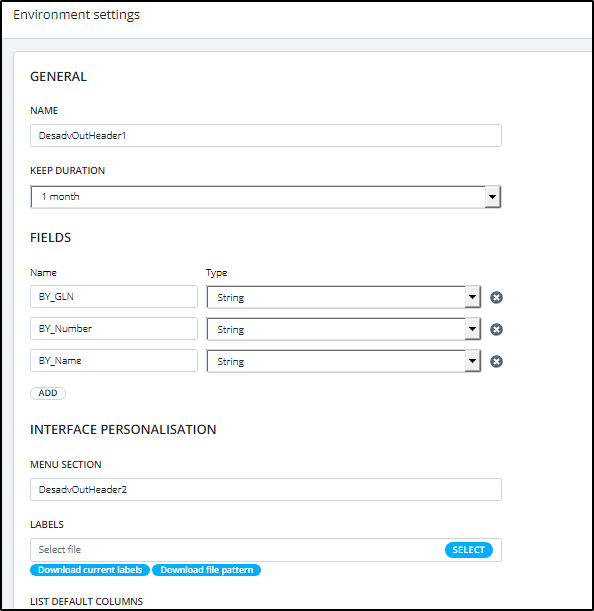Change the Type dropdown for BY_Name
This screenshot has width=594, height=611.
tap(343, 362)
